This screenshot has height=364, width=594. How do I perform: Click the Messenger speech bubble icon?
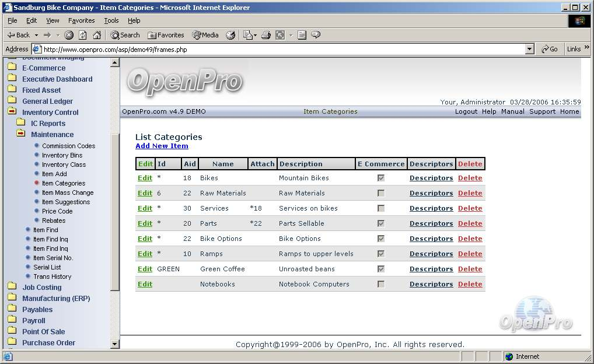pos(316,35)
